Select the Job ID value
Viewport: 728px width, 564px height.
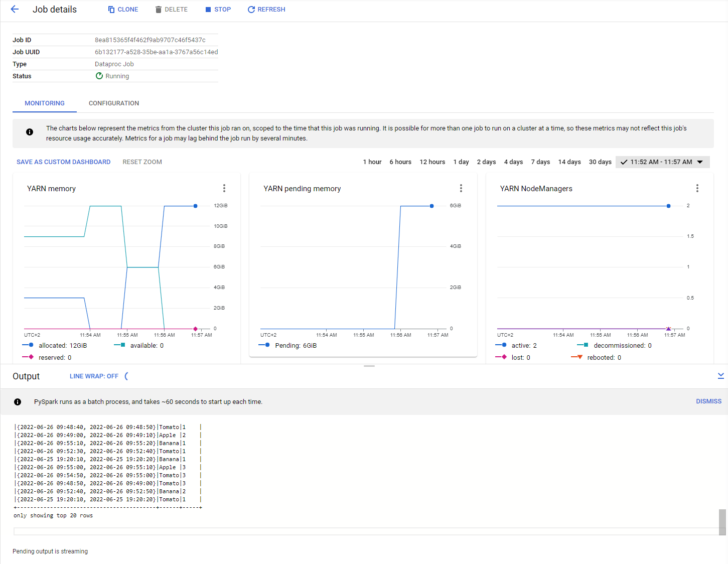coord(150,40)
